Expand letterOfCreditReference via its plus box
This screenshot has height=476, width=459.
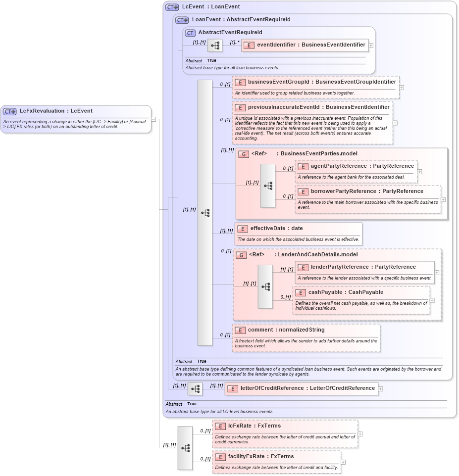coord(380,389)
